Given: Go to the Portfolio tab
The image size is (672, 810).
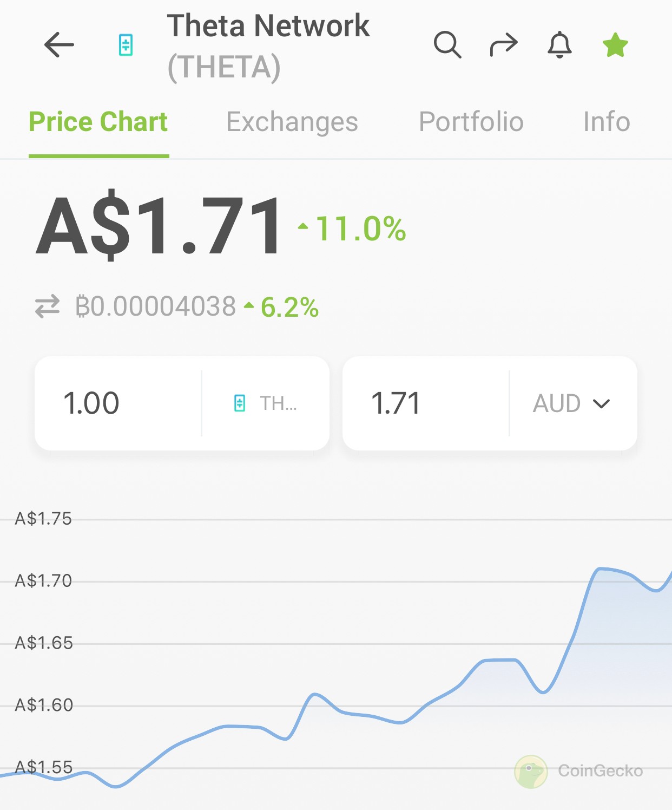Looking at the screenshot, I should (471, 122).
